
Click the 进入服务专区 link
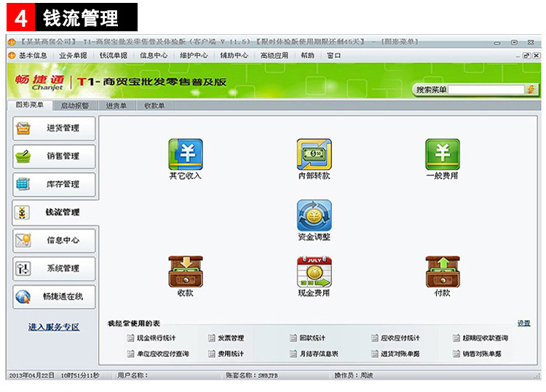pyautogui.click(x=54, y=327)
